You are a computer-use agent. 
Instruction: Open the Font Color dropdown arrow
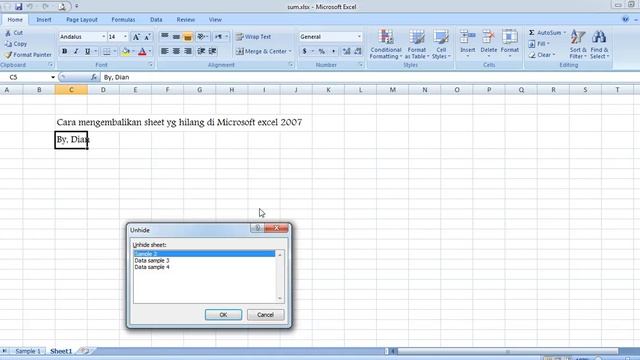point(150,51)
